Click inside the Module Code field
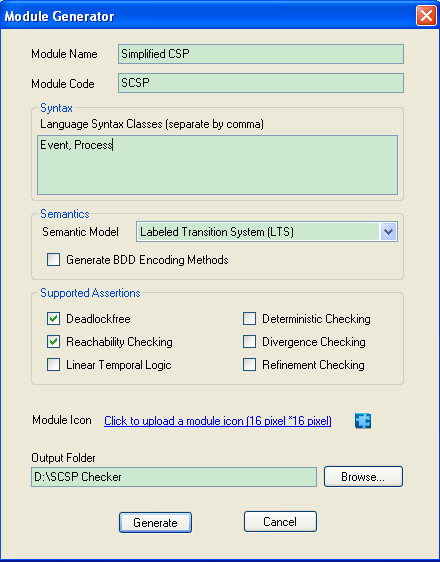 (x=261, y=83)
